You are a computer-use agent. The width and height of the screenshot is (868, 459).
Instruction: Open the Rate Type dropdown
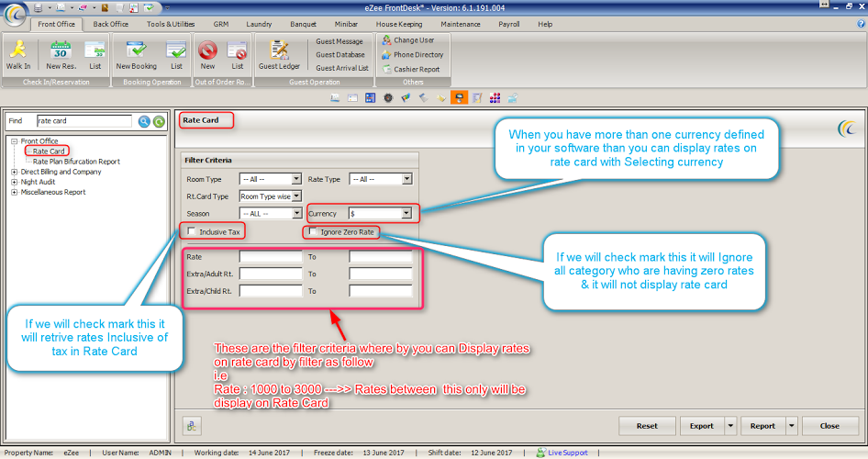(x=406, y=179)
